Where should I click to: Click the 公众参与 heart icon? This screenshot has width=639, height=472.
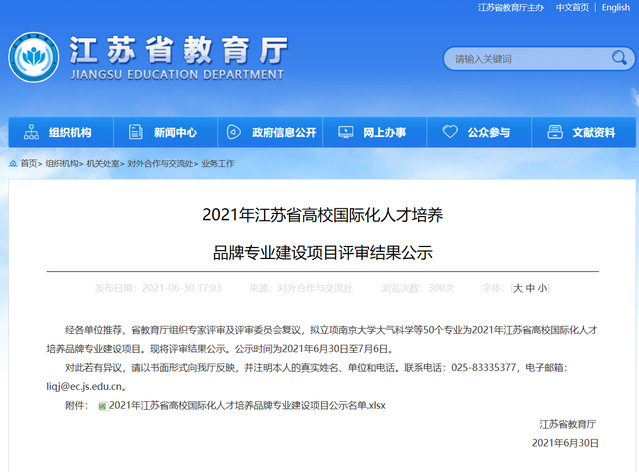[450, 132]
